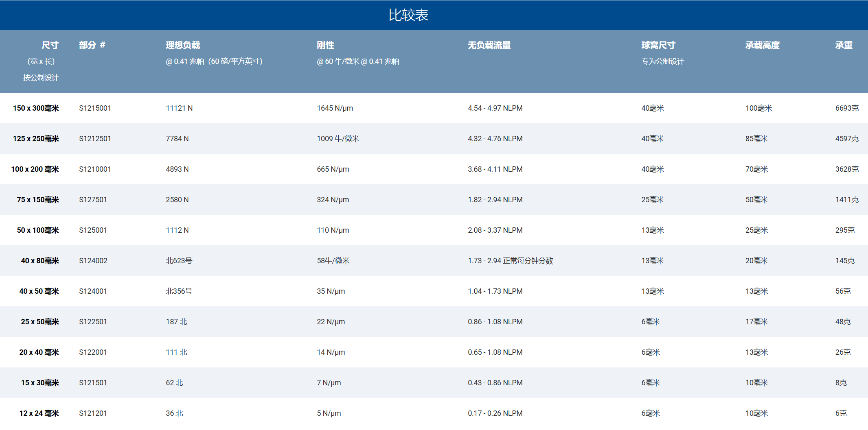The image size is (868, 430).
Task: Click the 75 x 150毫米 size cell
Action: point(38,200)
